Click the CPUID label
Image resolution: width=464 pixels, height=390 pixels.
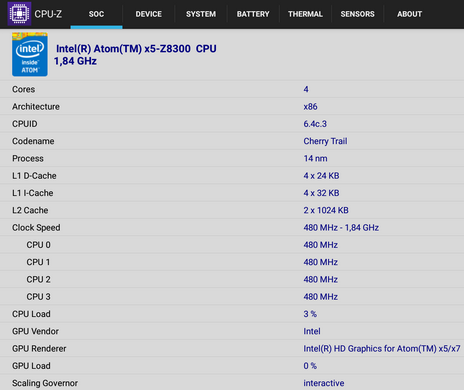(x=25, y=124)
